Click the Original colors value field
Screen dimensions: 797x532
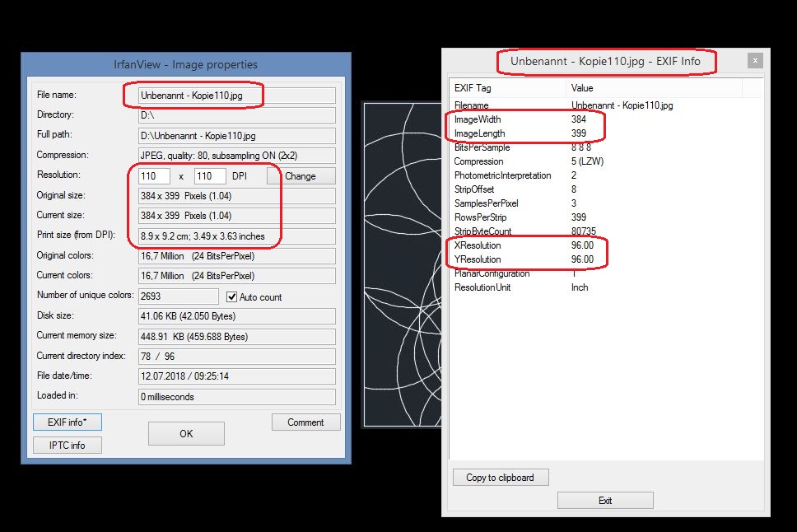click(237, 256)
